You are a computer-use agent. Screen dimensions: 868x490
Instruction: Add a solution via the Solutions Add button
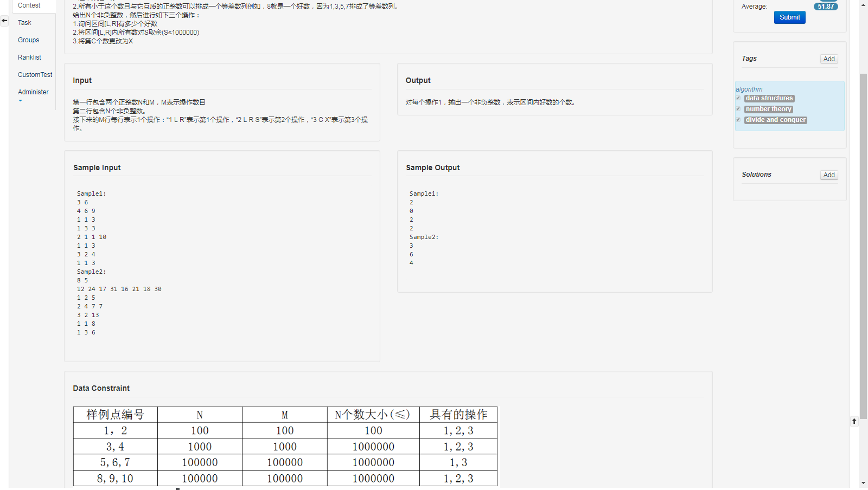(x=829, y=175)
